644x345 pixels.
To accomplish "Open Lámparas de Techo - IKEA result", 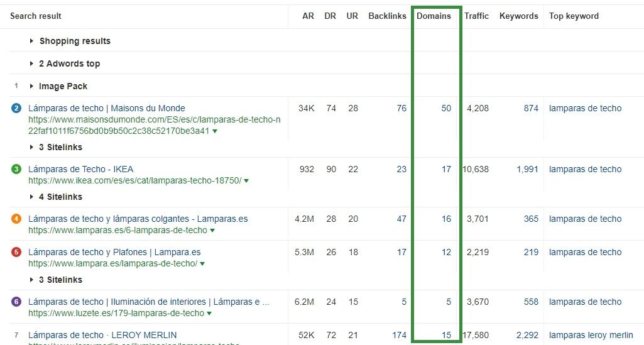I will [81, 169].
